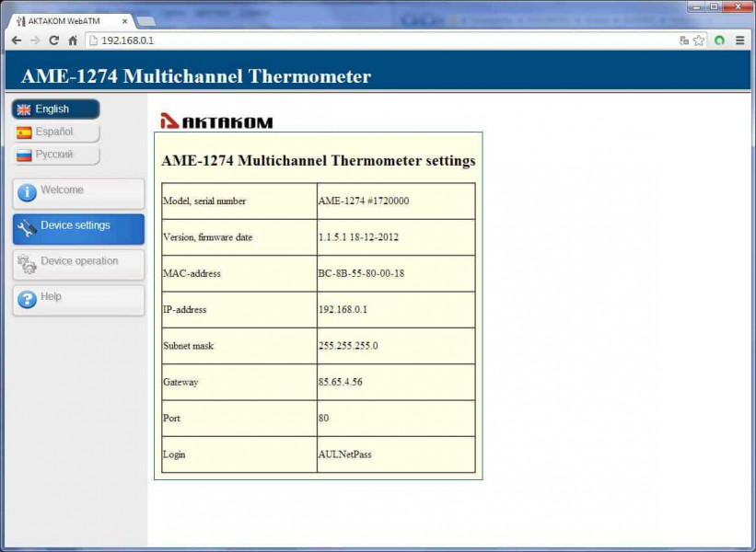Click the settings table heading text
The width and height of the screenshot is (756, 552).
coord(319,160)
